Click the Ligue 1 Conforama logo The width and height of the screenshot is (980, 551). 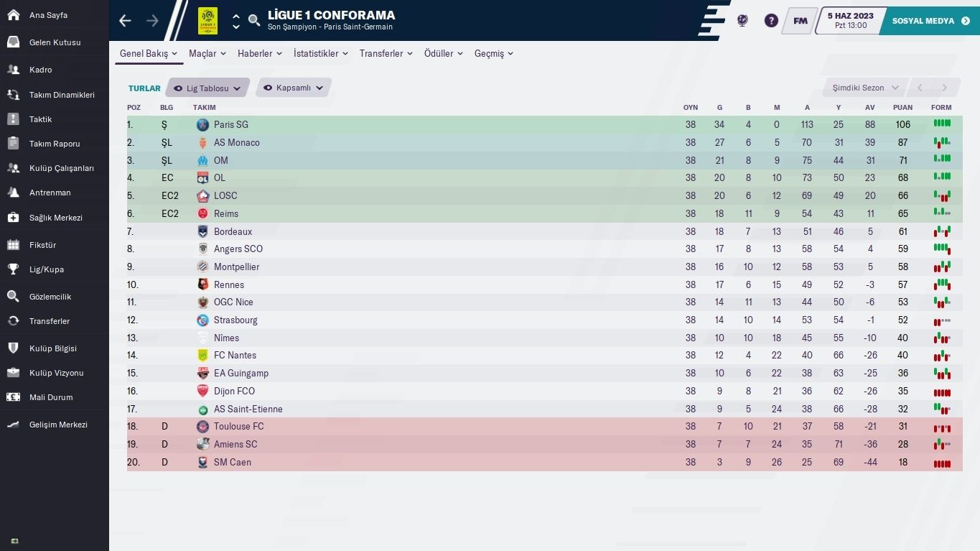click(x=207, y=21)
